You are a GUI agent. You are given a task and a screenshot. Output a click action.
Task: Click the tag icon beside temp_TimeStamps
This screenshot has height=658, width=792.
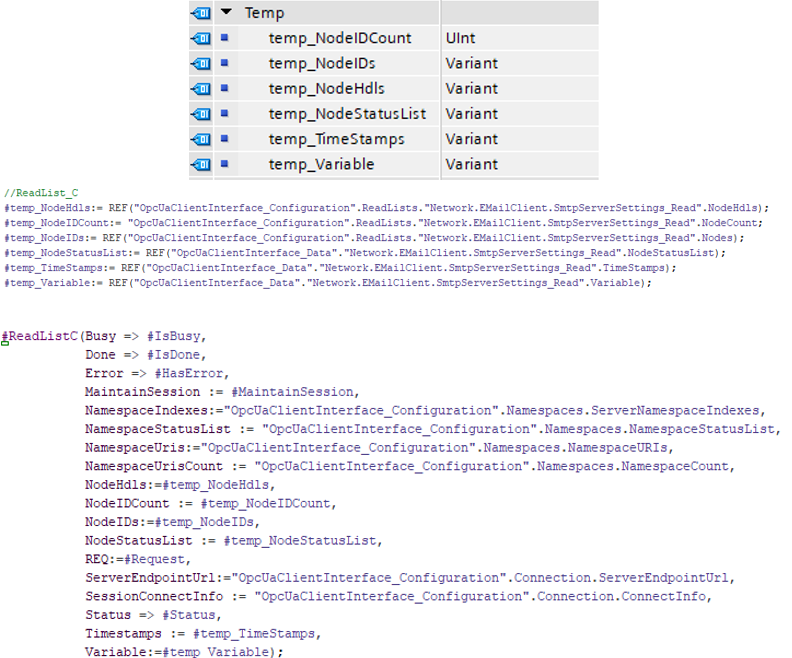tap(199, 139)
